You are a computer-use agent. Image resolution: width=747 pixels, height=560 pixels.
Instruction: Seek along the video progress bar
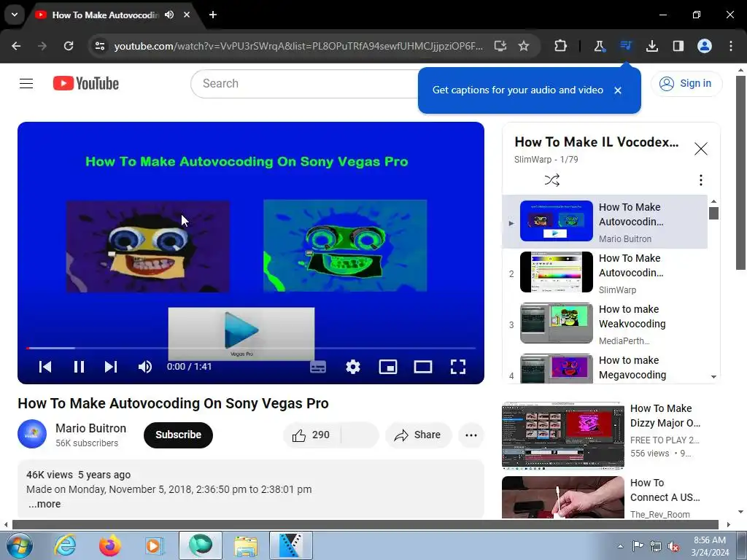(251, 348)
